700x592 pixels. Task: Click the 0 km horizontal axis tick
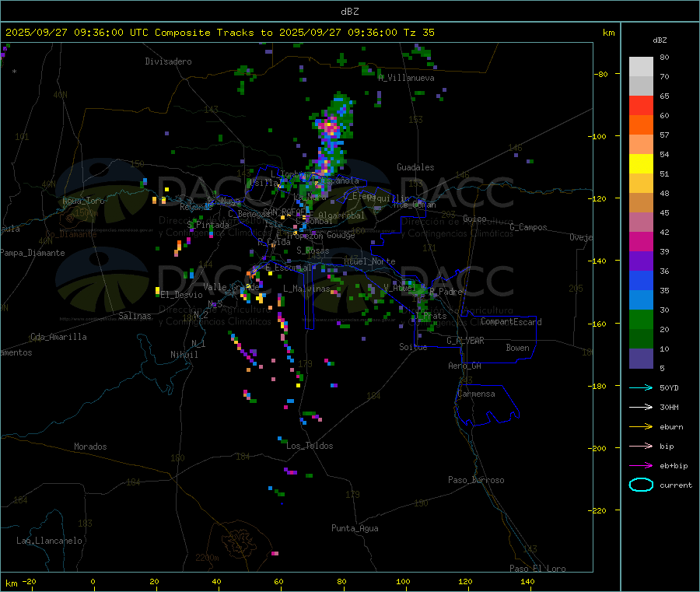[x=93, y=581]
